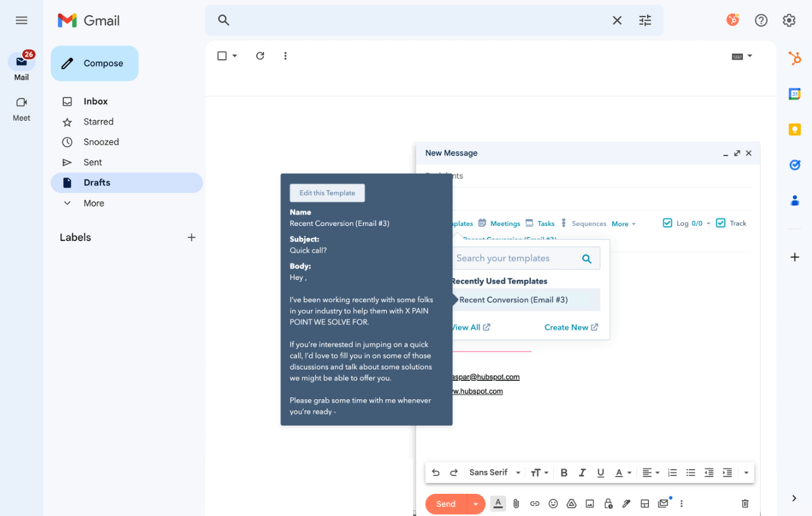Disable HubSpot email tracking
The width and height of the screenshot is (812, 516).
point(721,223)
